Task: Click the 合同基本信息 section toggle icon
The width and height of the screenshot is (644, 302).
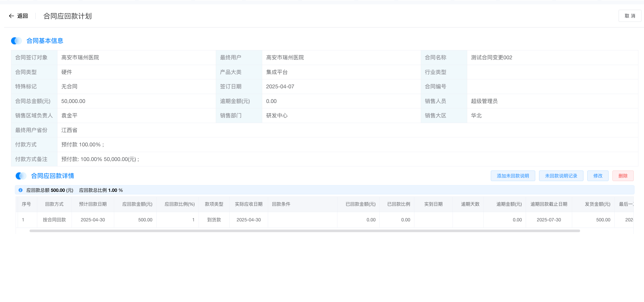Action: pos(16,41)
